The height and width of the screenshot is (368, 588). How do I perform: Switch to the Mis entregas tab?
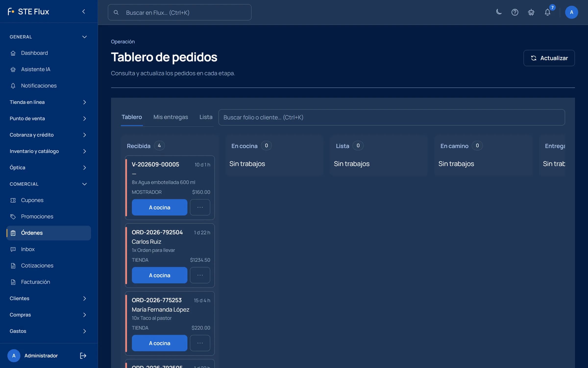(171, 117)
